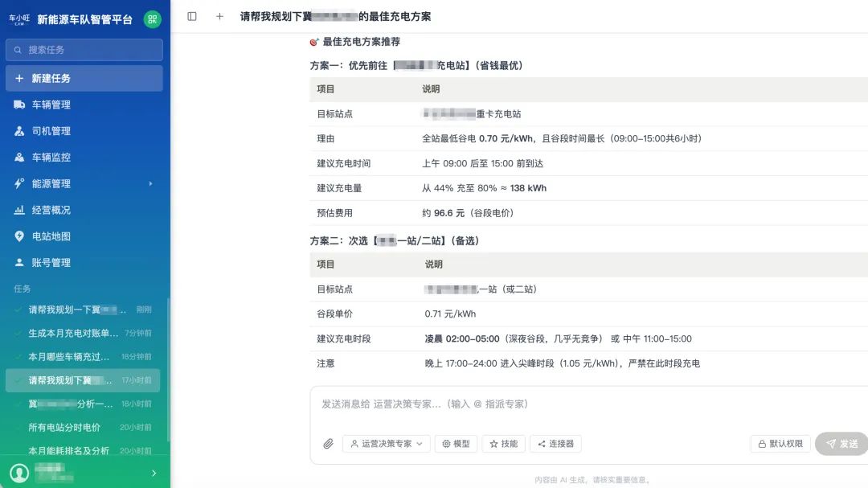Screen dimensions: 868x488
Task: Toggle the sidebar panel icon in top bar
Action: pyautogui.click(x=192, y=17)
